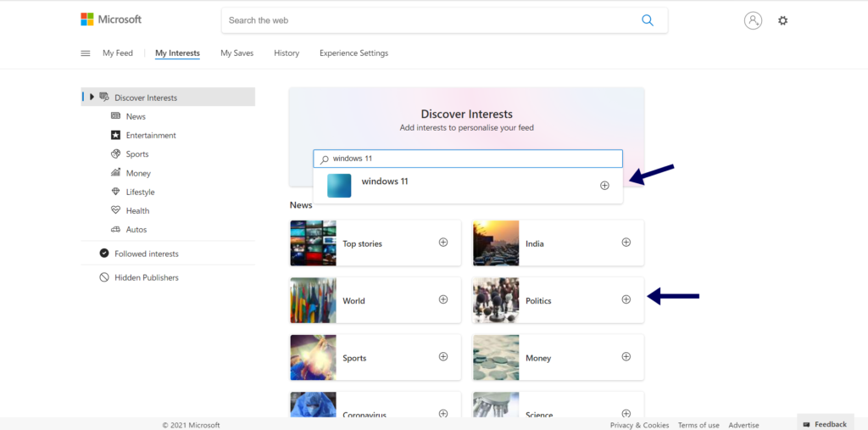Click the Hidden Publishers blocked icon
The image size is (868, 430).
[x=104, y=277]
